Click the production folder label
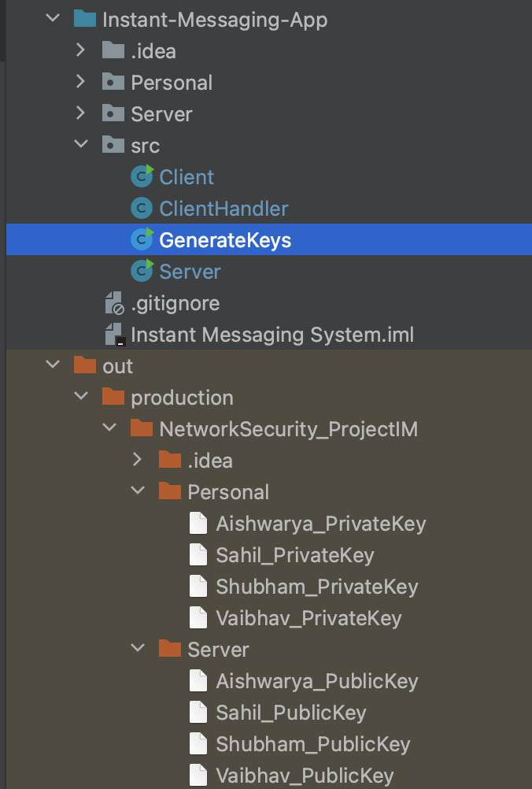The height and width of the screenshot is (789, 532). click(x=195, y=397)
